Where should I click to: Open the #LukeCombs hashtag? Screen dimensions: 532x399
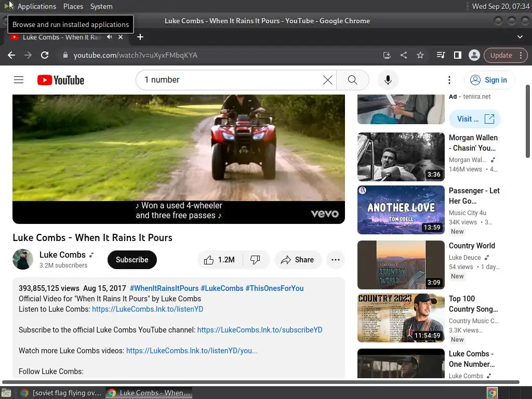[x=222, y=288]
